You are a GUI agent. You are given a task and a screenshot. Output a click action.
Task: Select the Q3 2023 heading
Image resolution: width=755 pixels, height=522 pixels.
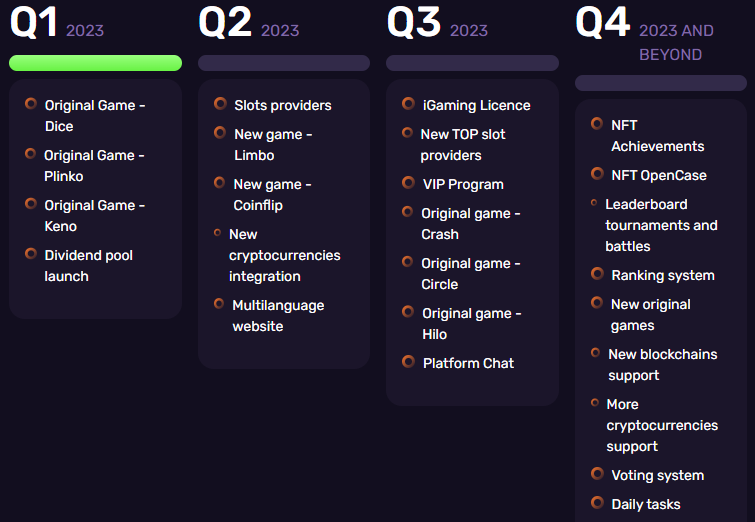438,23
